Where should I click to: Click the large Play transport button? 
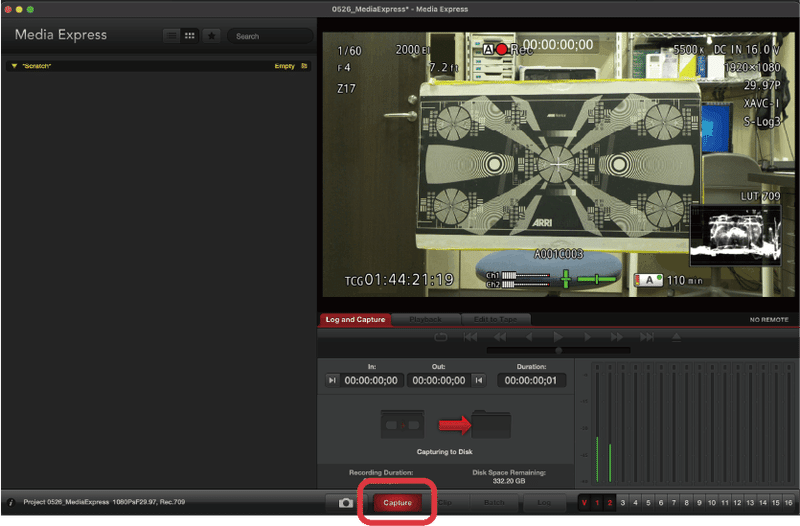(558, 337)
